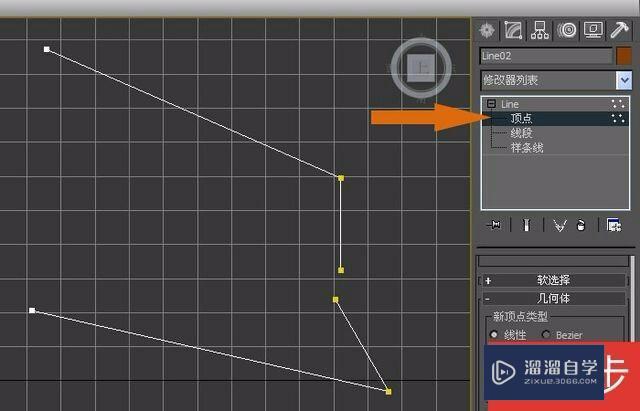
Task: Open the Create panel tab
Action: pos(487,30)
